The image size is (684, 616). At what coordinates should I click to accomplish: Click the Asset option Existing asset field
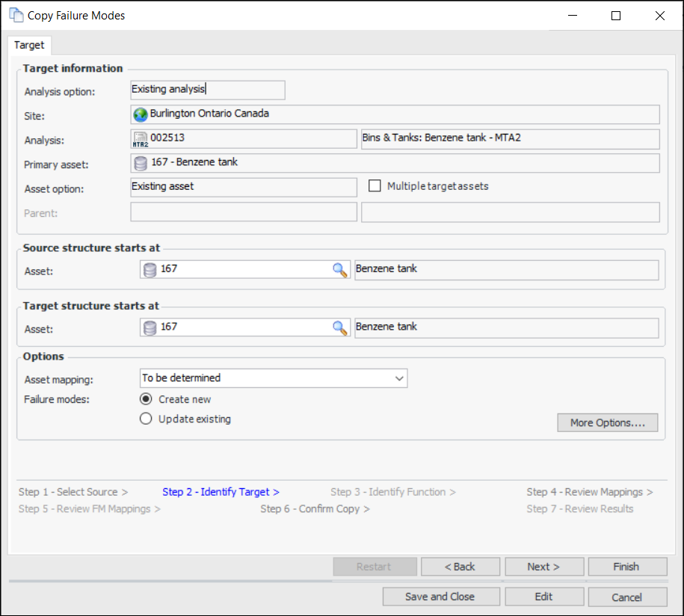coord(243,187)
